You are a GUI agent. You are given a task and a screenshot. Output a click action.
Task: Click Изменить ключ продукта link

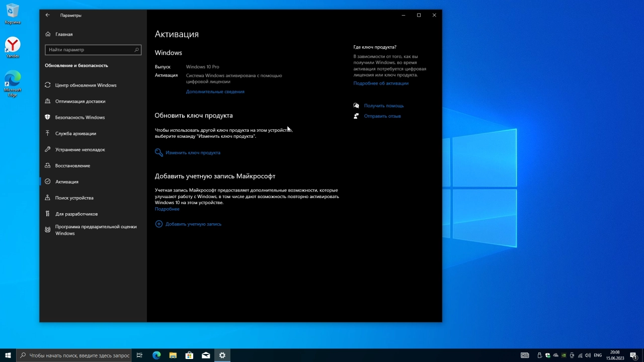coord(193,152)
